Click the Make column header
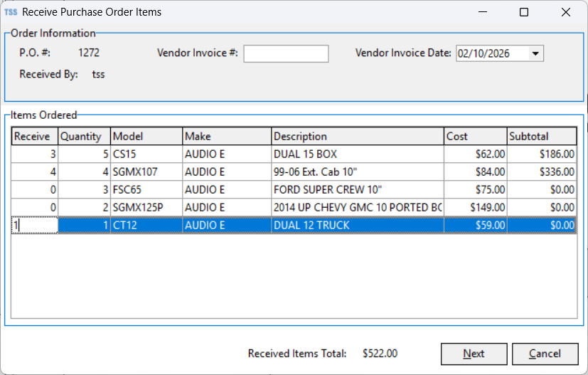The image size is (588, 375). [226, 137]
